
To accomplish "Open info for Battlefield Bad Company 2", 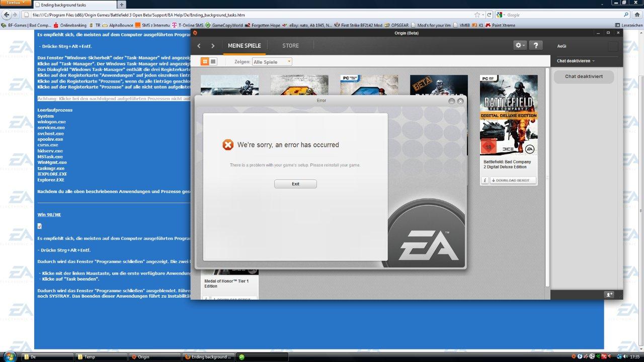I will (x=485, y=180).
